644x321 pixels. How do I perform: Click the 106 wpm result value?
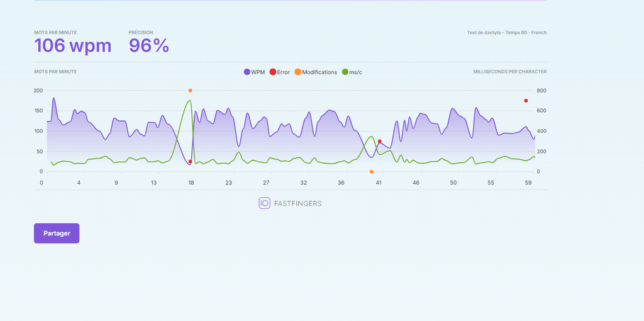(x=73, y=45)
